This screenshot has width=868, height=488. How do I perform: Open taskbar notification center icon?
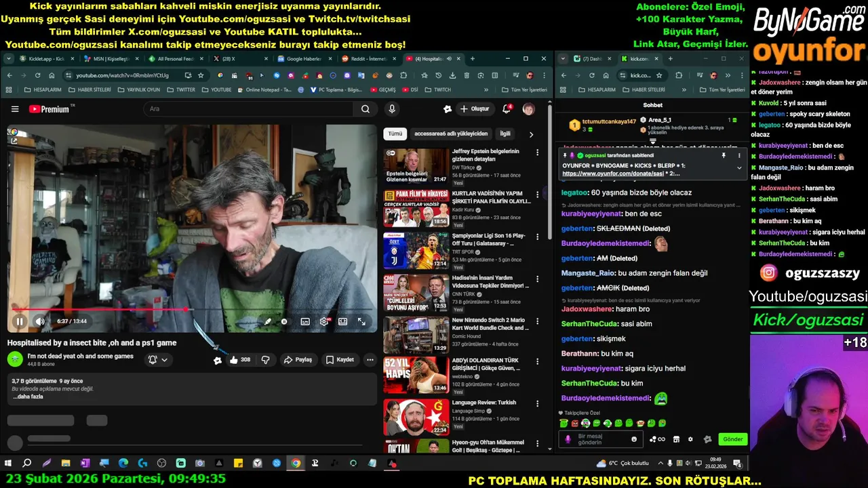tap(737, 464)
